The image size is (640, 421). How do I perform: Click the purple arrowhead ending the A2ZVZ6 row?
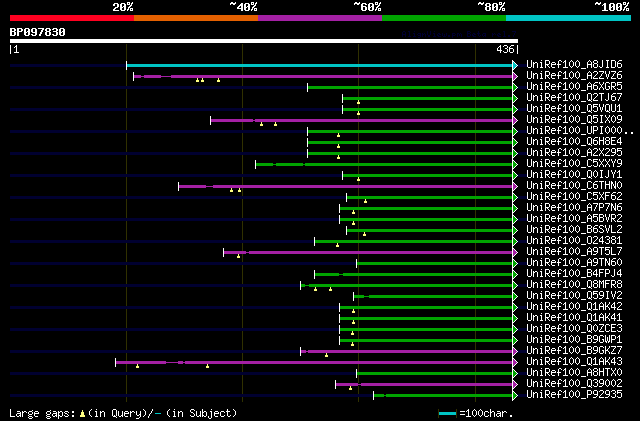click(x=515, y=76)
